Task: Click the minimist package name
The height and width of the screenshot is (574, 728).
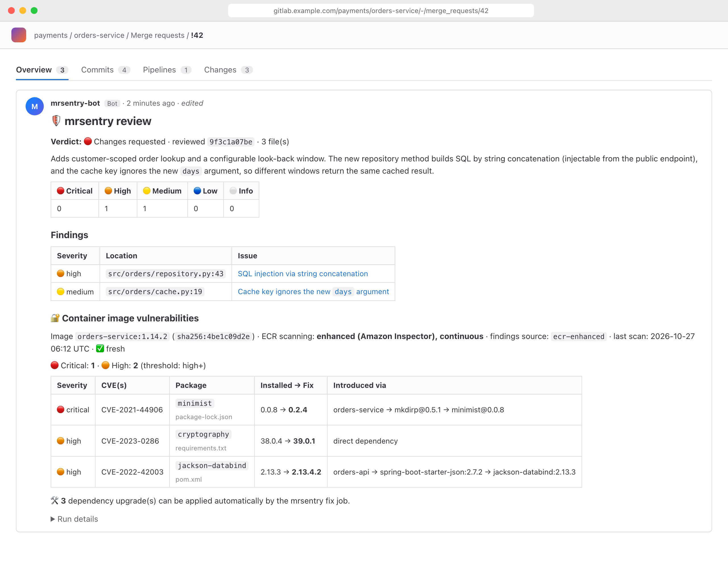Action: point(195,403)
